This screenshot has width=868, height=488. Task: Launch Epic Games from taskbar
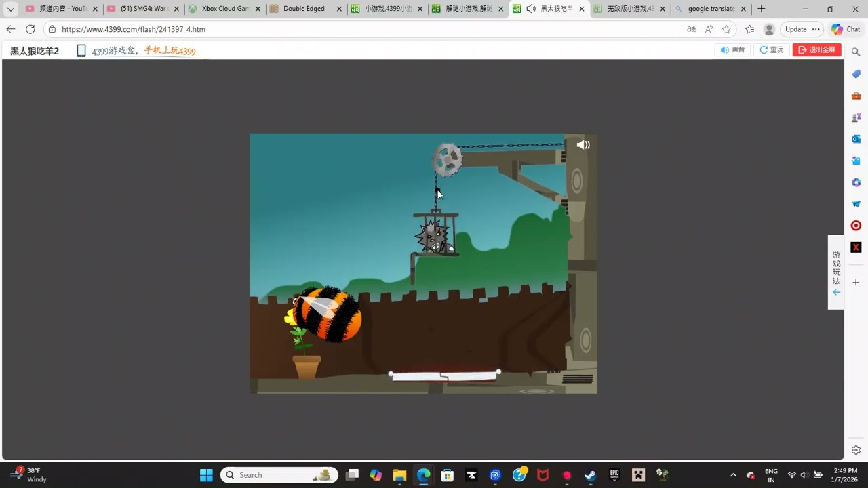coord(614,475)
